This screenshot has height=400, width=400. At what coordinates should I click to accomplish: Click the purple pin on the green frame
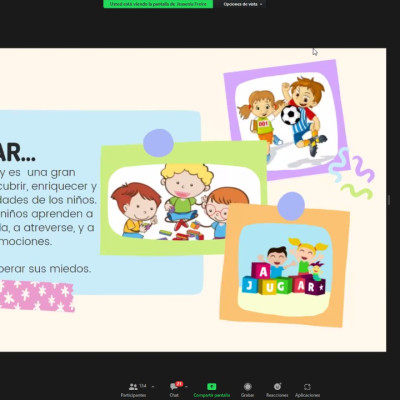pyautogui.click(x=158, y=143)
